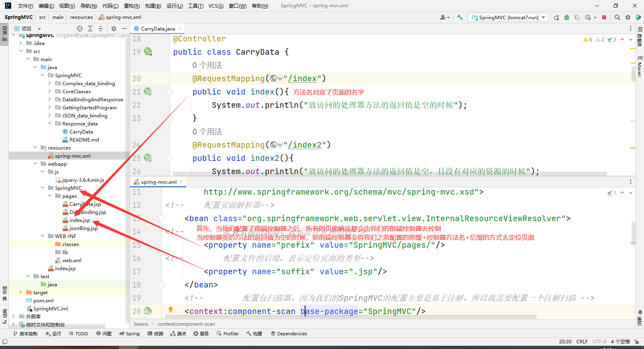Open the Dependencies tool window
This screenshot has height=349, width=644.
pyautogui.click(x=289, y=334)
